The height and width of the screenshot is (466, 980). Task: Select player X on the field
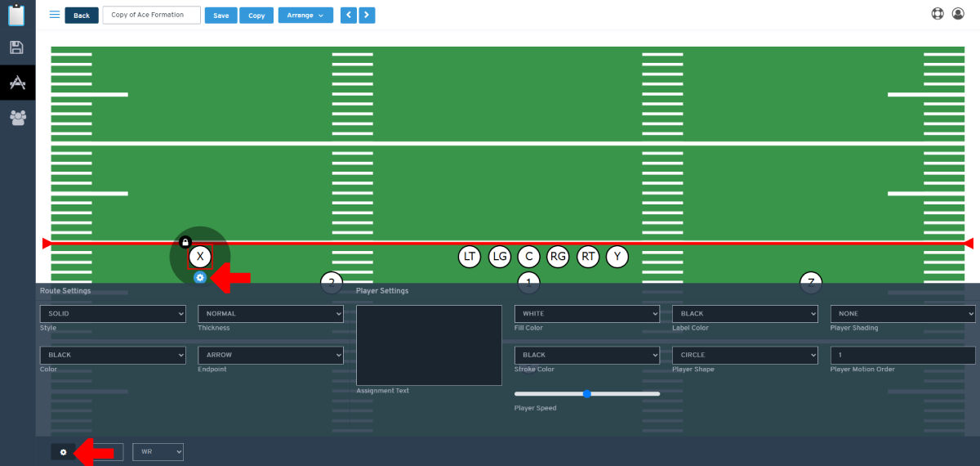tap(200, 257)
